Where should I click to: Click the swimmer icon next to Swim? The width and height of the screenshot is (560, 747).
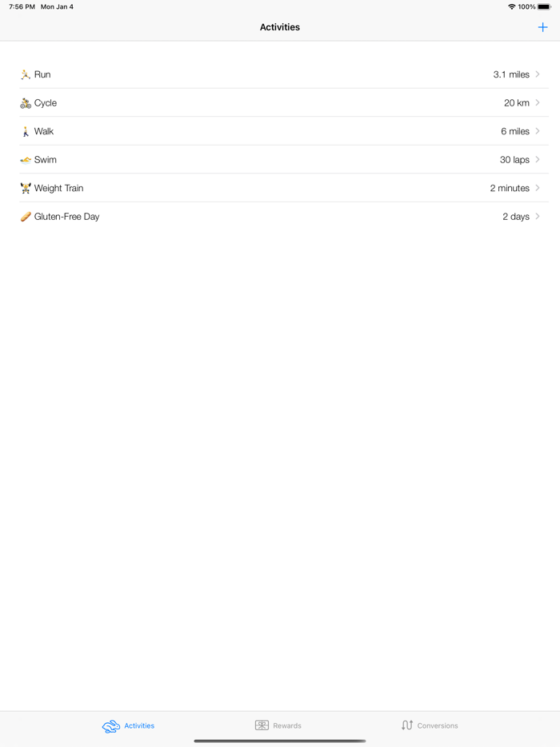pyautogui.click(x=25, y=159)
